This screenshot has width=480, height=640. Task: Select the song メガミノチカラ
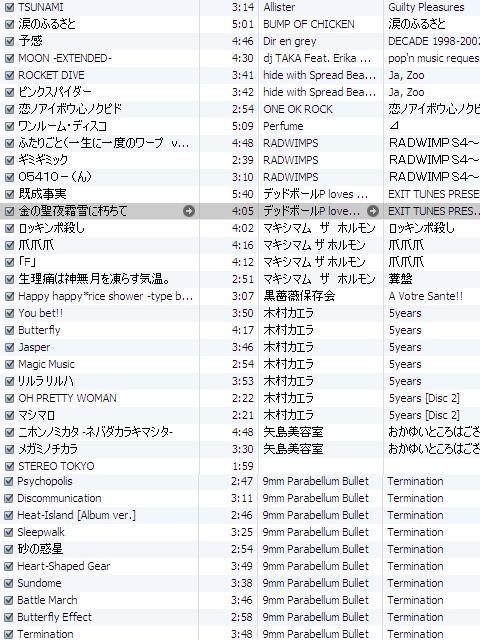48,449
